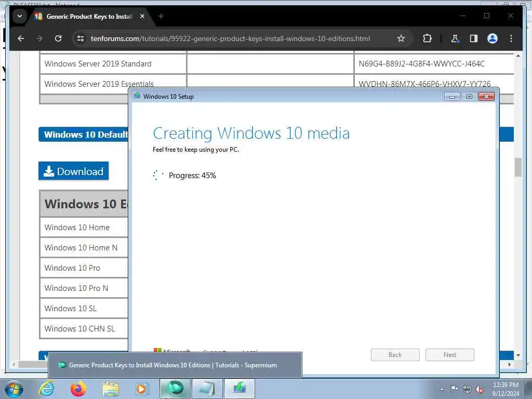
Task: Switch to Notepad taskbar button
Action: pyautogui.click(x=207, y=389)
